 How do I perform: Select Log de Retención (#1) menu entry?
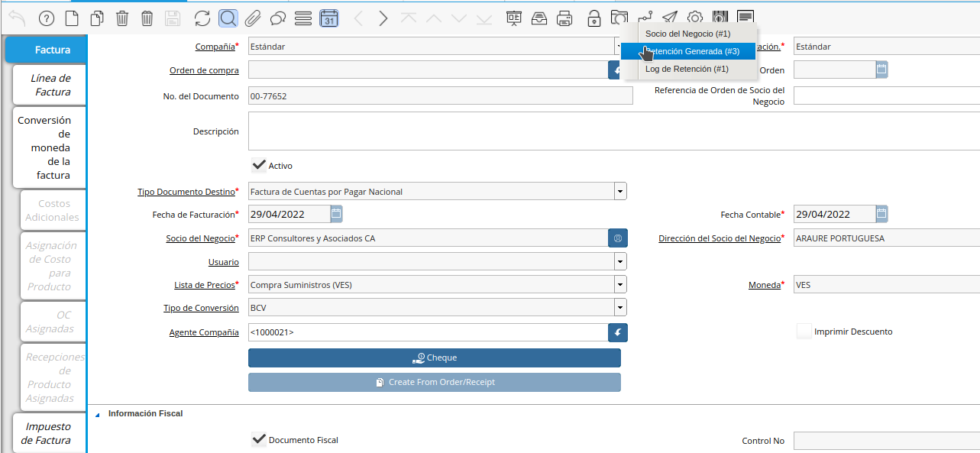pyautogui.click(x=690, y=69)
